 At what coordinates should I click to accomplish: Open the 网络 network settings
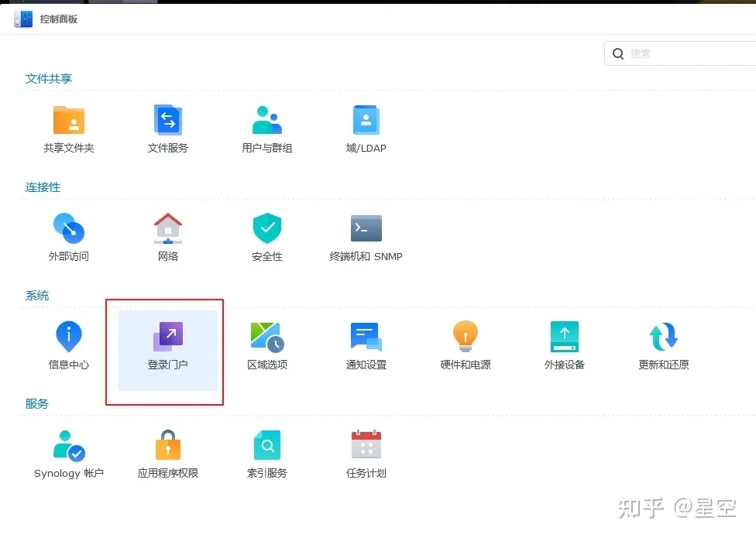[x=168, y=230]
